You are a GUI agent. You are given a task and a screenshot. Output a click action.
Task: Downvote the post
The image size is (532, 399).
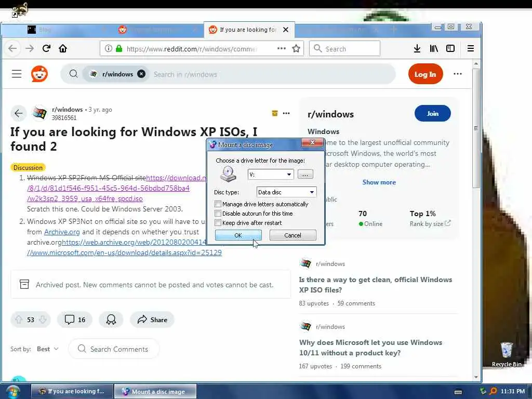pos(43,320)
